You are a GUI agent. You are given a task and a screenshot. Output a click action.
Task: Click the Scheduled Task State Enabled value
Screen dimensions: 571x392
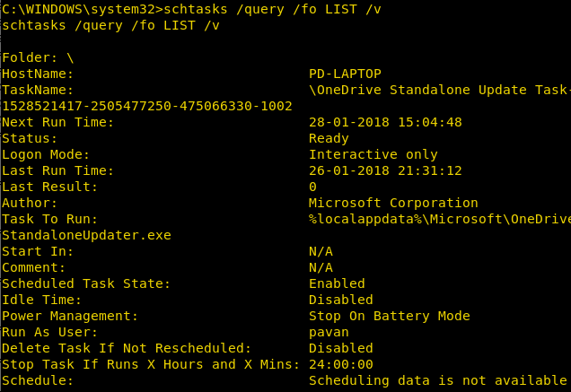[x=337, y=283]
